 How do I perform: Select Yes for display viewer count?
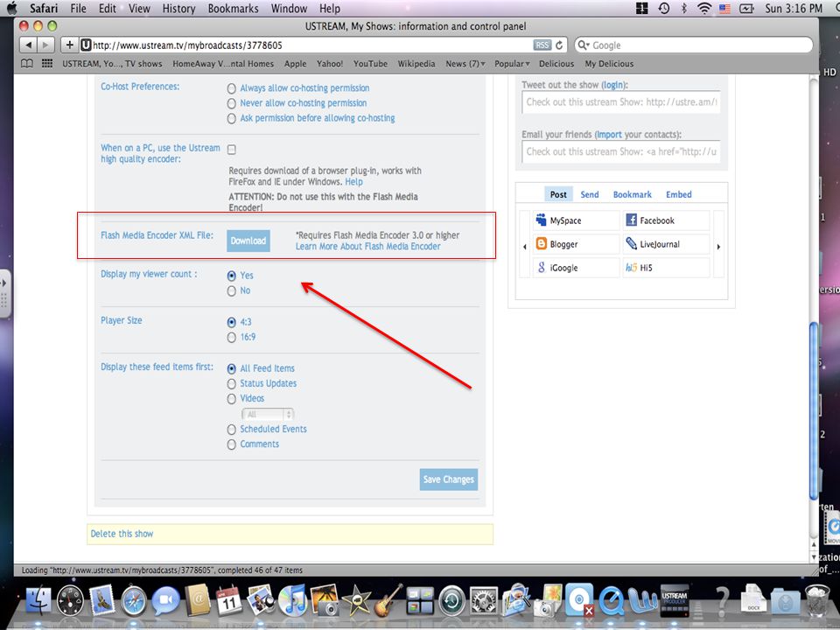(231, 276)
